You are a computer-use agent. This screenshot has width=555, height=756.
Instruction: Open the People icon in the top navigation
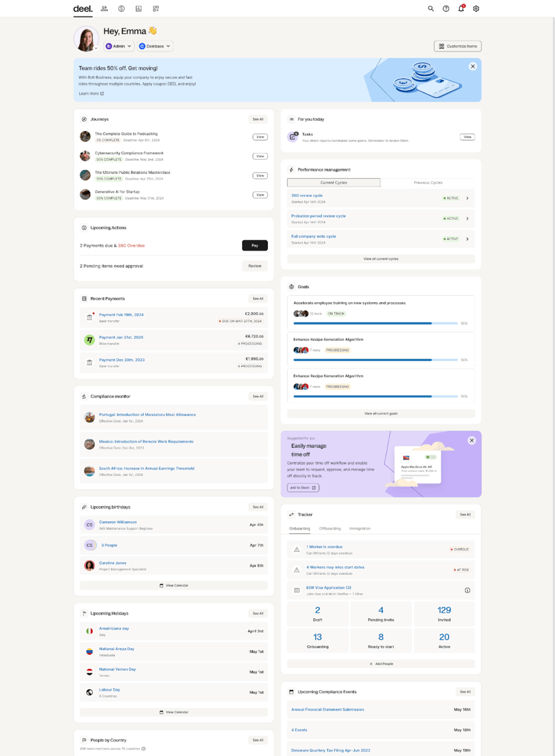point(104,9)
